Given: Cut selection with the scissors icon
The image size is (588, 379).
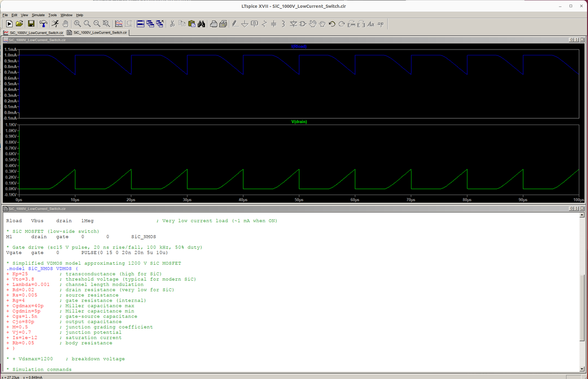Looking at the screenshot, I should (x=172, y=24).
